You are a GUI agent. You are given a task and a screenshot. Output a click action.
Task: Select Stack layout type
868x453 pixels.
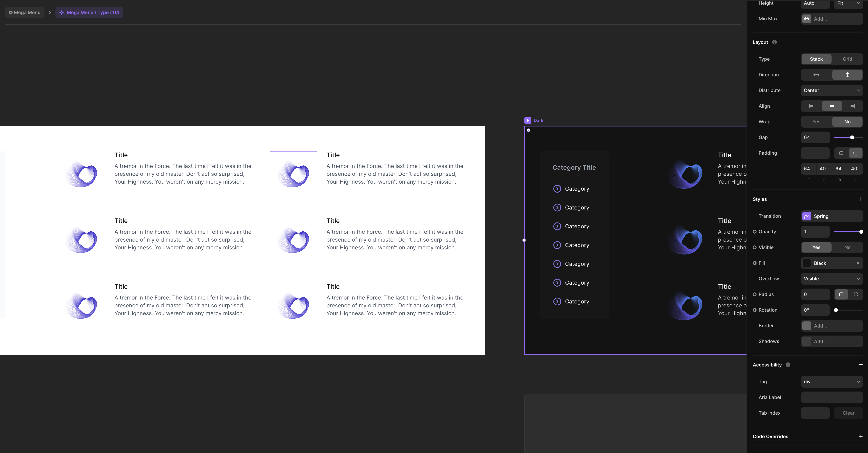[x=816, y=59]
